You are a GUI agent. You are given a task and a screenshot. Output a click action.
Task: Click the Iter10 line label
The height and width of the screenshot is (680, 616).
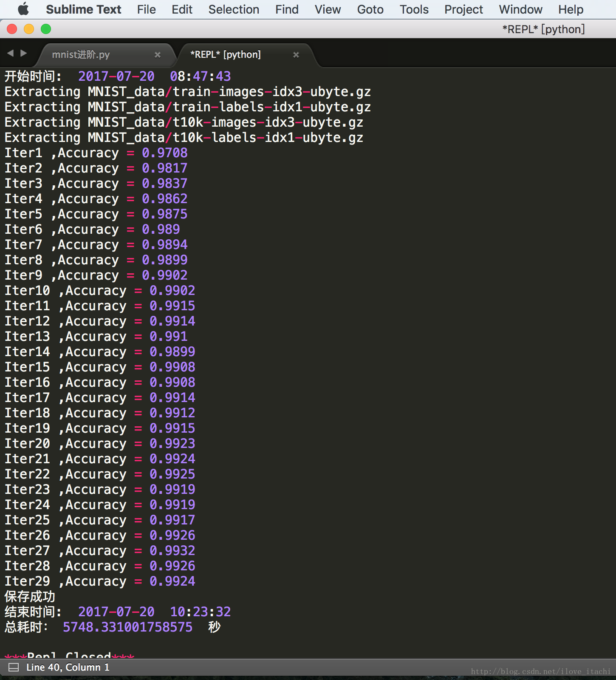coord(27,291)
